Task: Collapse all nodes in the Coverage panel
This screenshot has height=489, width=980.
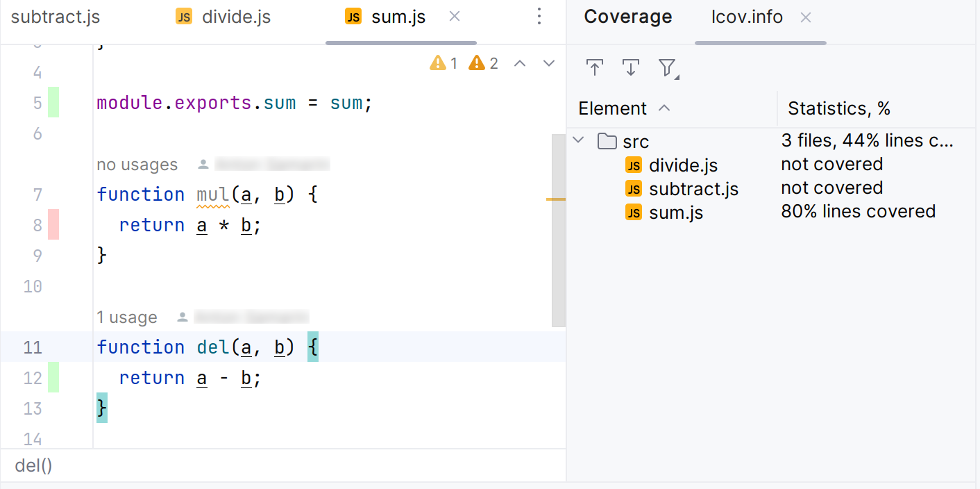Action: tap(595, 67)
